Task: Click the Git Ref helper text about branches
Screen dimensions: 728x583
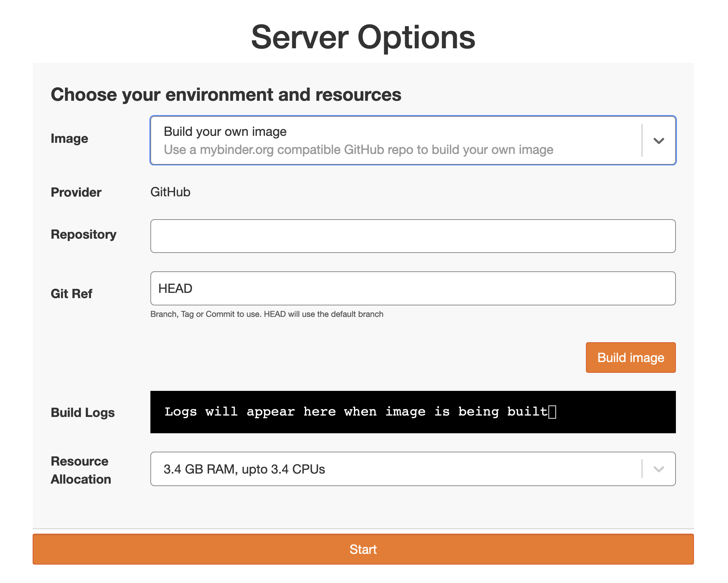Action: click(267, 314)
